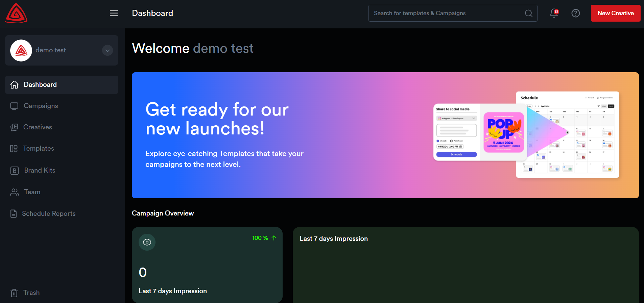The image size is (644, 303).
Task: Click the New Creative button
Action: click(x=615, y=13)
